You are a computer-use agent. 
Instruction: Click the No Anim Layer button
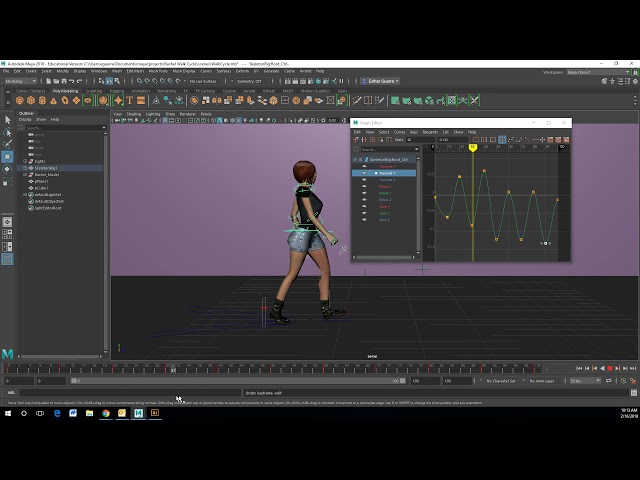tap(542, 381)
